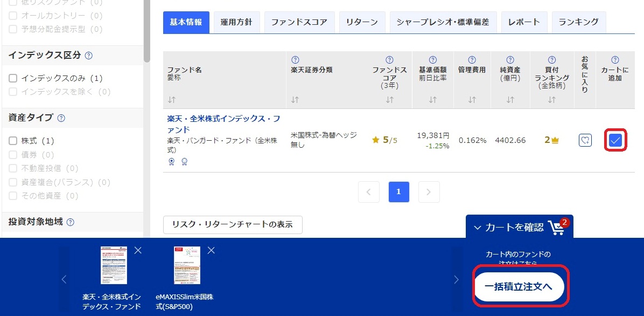Switch to リターン tab
Image resolution: width=644 pixels, height=316 pixels.
tap(362, 22)
